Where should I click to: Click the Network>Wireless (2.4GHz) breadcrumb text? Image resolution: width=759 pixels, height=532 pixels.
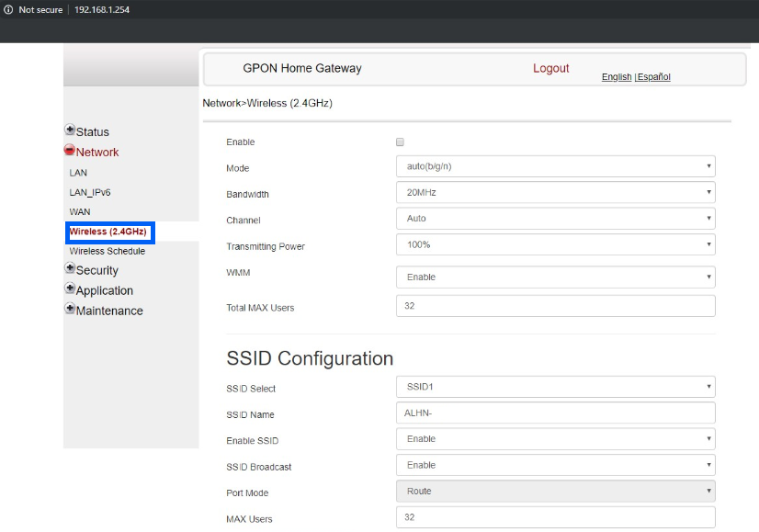[x=267, y=103]
